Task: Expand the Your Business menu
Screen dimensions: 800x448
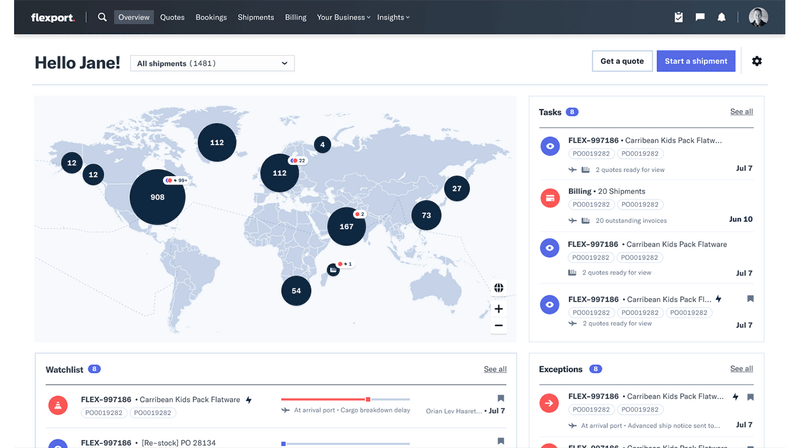Action: (x=343, y=17)
